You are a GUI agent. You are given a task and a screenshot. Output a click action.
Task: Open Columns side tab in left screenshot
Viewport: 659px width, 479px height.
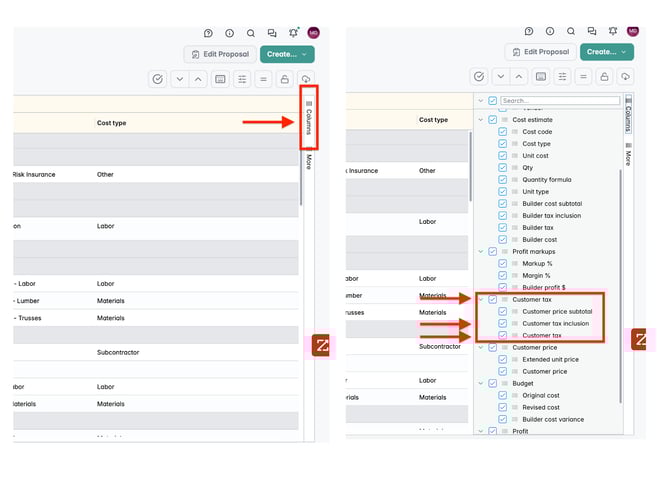coord(308,122)
